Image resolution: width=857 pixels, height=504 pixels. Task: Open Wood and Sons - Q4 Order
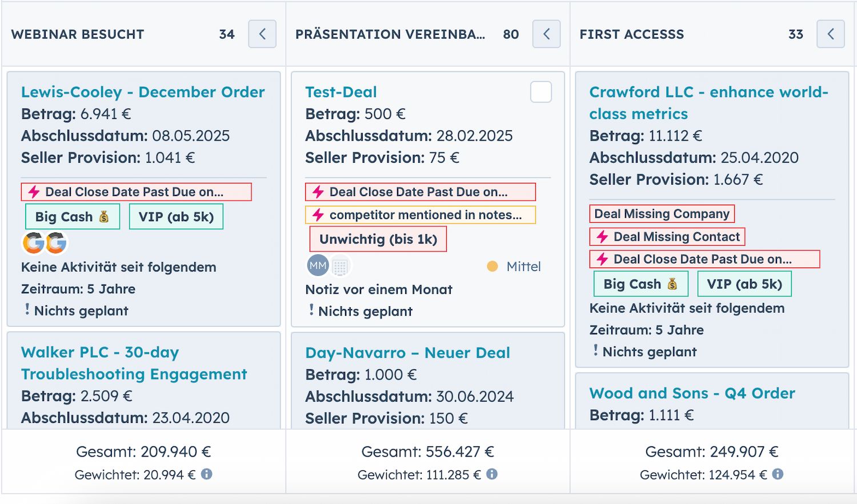point(692,393)
